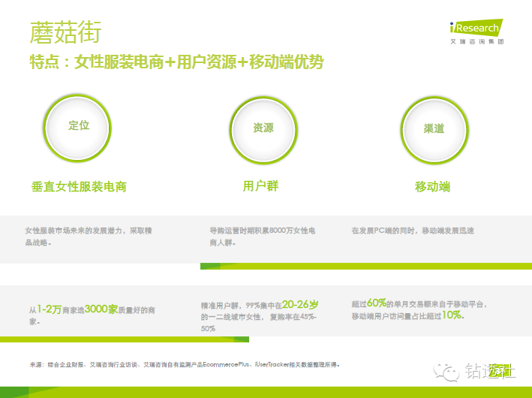Click the highlighted 60% figure

click(377, 303)
